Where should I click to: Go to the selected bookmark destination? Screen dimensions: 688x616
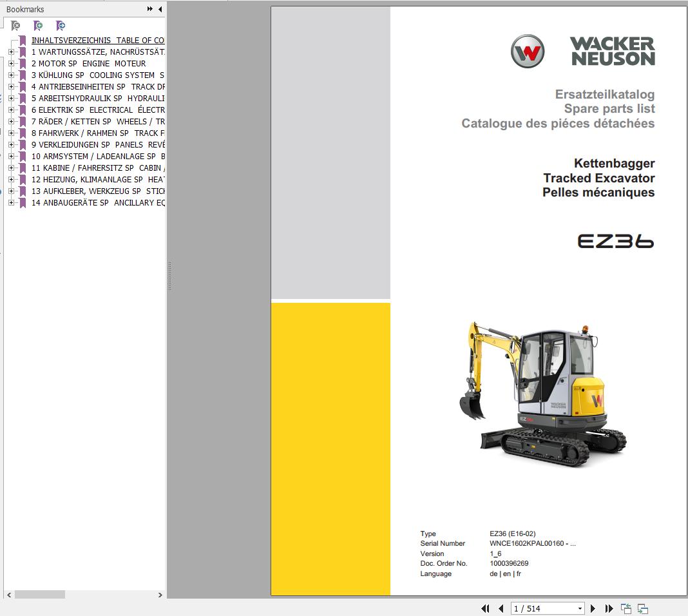click(x=60, y=25)
